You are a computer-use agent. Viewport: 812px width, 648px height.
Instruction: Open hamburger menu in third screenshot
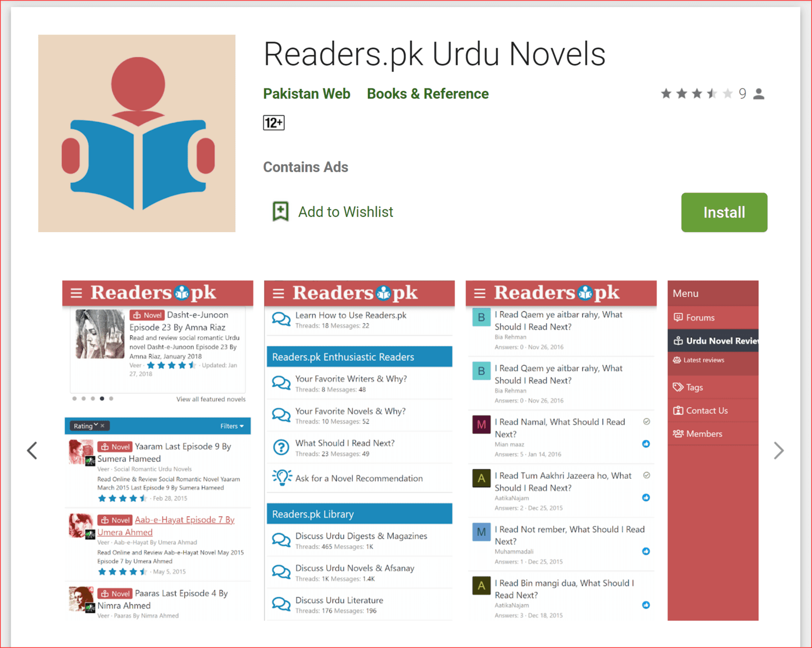(480, 293)
